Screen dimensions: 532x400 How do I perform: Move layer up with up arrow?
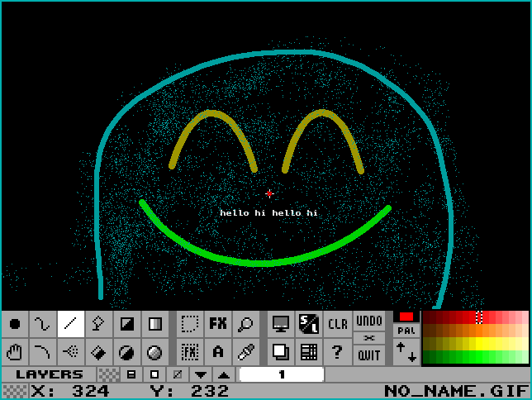(224, 374)
